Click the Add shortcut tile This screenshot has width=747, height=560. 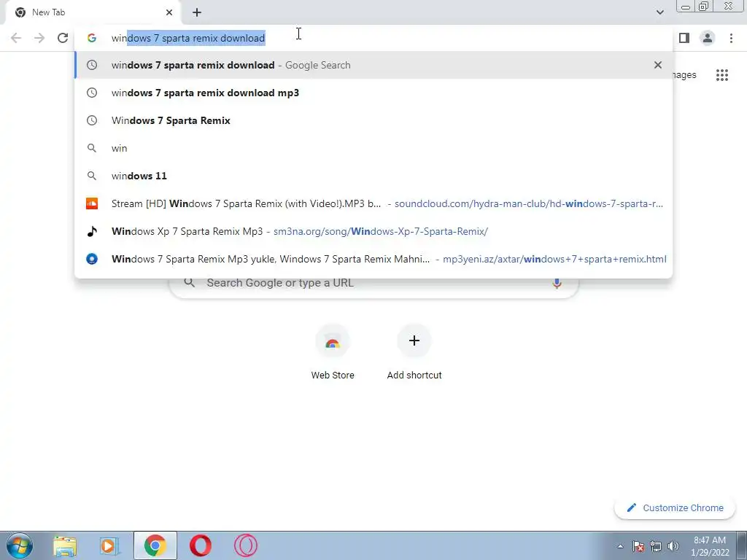tap(414, 352)
